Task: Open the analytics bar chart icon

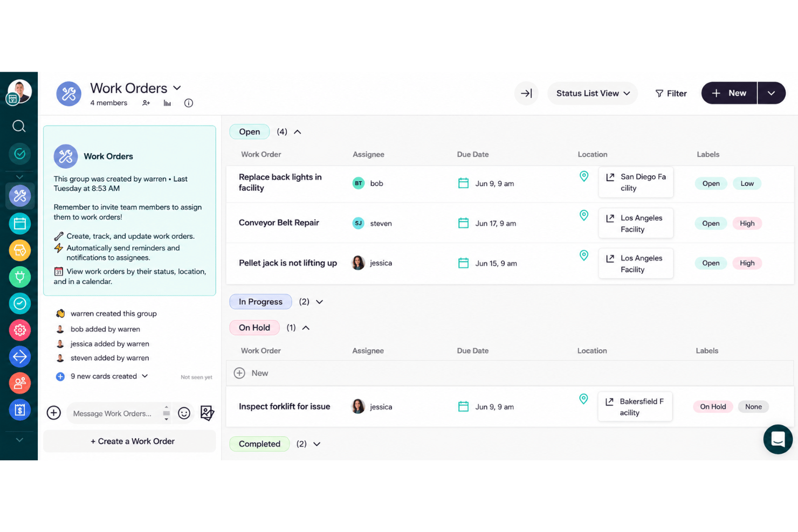Action: 167,103
